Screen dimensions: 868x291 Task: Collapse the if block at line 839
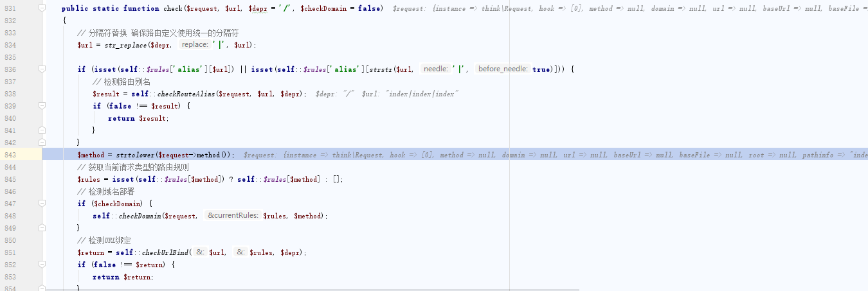(42, 105)
